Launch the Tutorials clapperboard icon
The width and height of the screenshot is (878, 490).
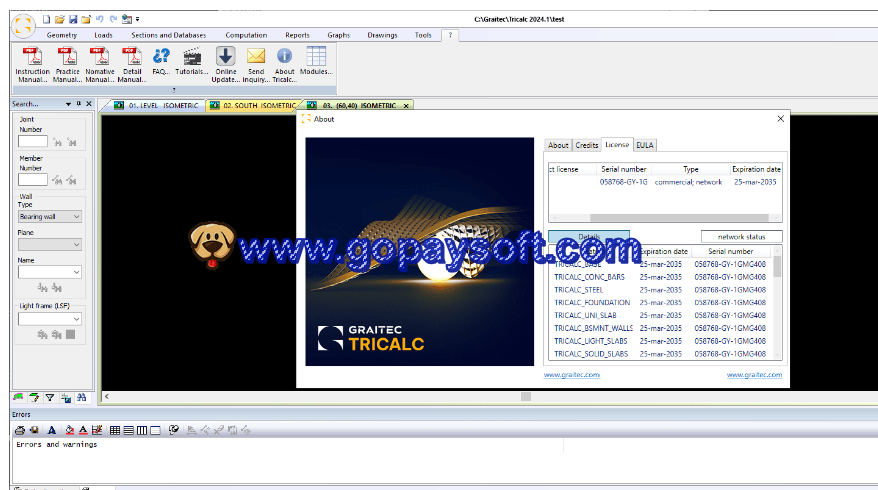(192, 62)
